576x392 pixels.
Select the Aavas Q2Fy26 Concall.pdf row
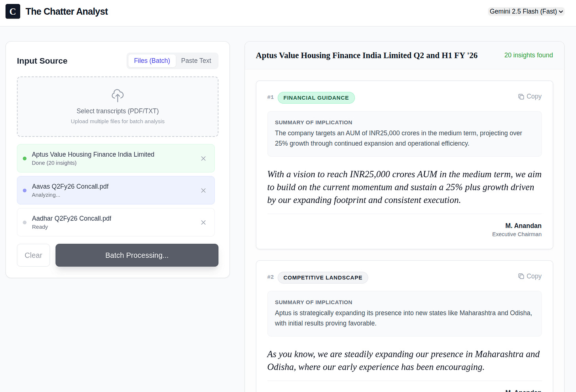(116, 190)
